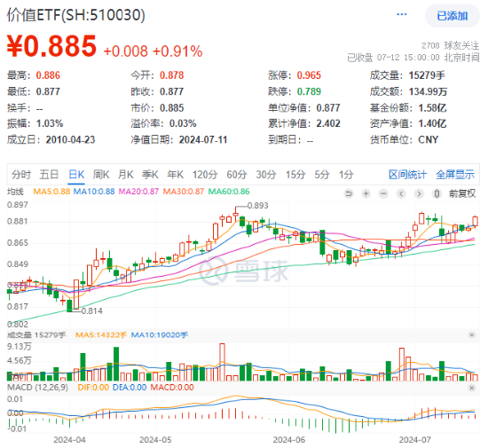The height and width of the screenshot is (448, 488).
Task: Select the 年K chart tab
Action: pos(175,175)
